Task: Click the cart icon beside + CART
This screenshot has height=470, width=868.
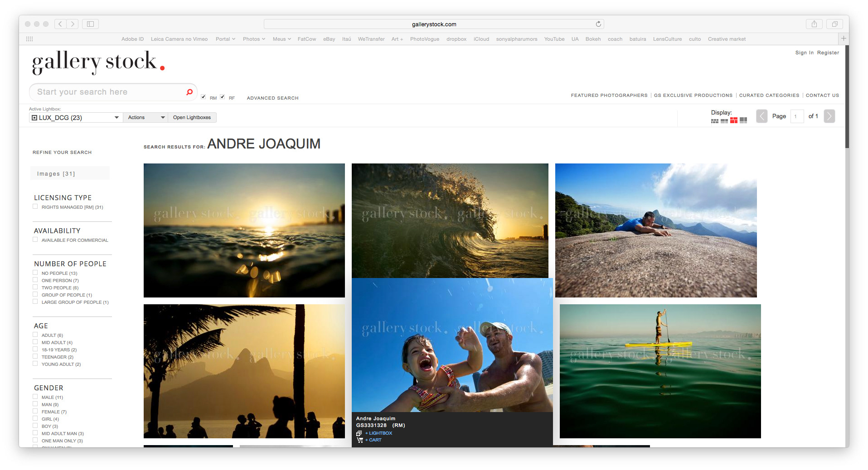Action: point(359,440)
